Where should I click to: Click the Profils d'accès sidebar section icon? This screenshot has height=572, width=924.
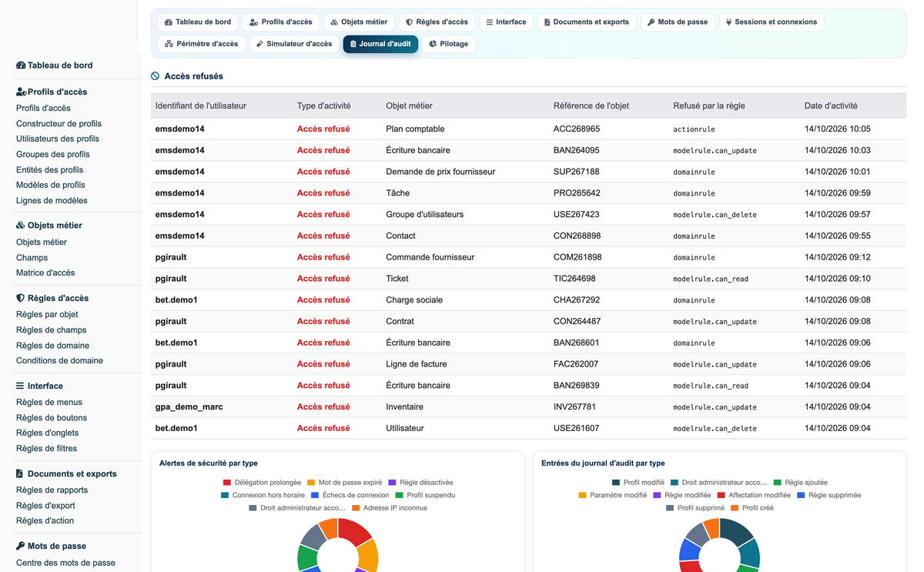(22, 92)
